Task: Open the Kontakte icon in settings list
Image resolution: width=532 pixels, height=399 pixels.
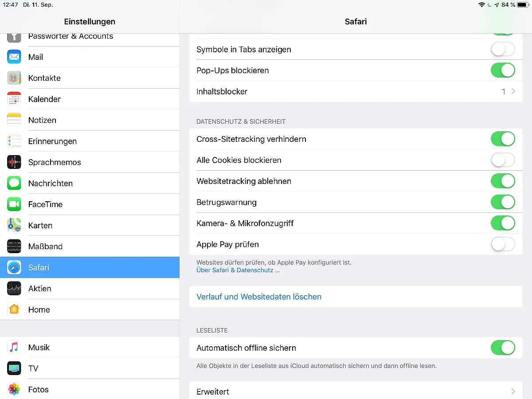Action: click(x=14, y=78)
